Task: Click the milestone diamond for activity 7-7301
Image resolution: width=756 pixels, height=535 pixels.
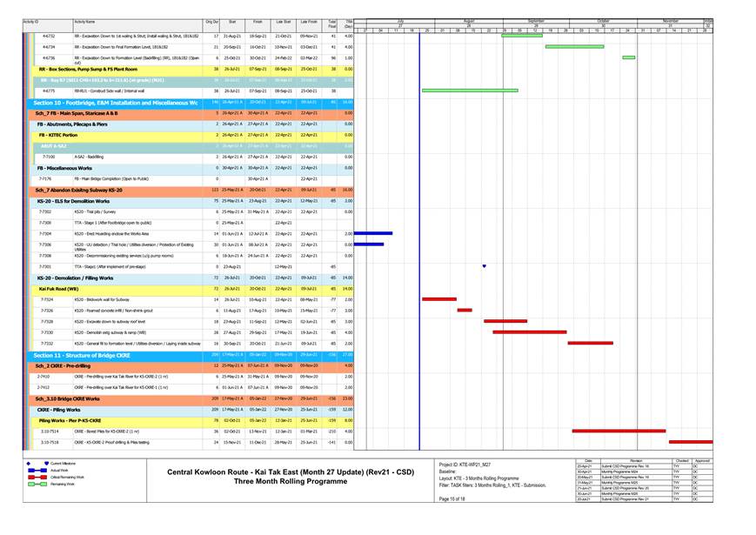Action: tap(484, 266)
